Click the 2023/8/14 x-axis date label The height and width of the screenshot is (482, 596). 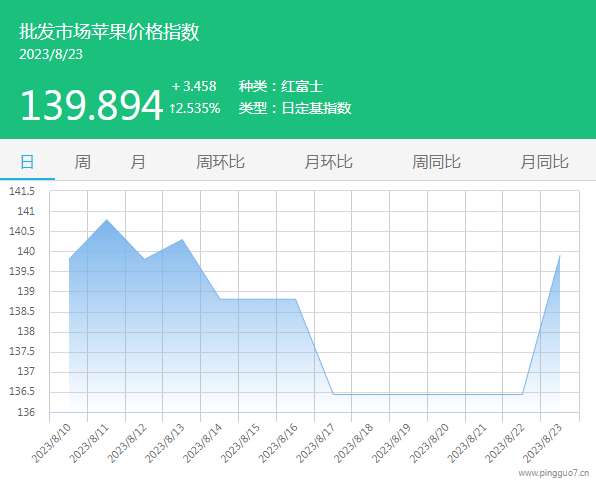click(202, 443)
